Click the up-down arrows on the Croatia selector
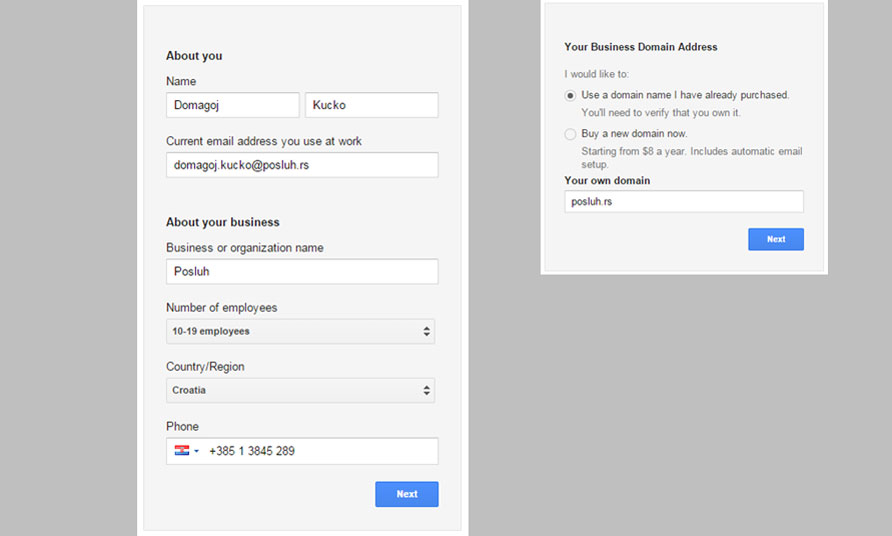The image size is (892, 536). (x=427, y=390)
